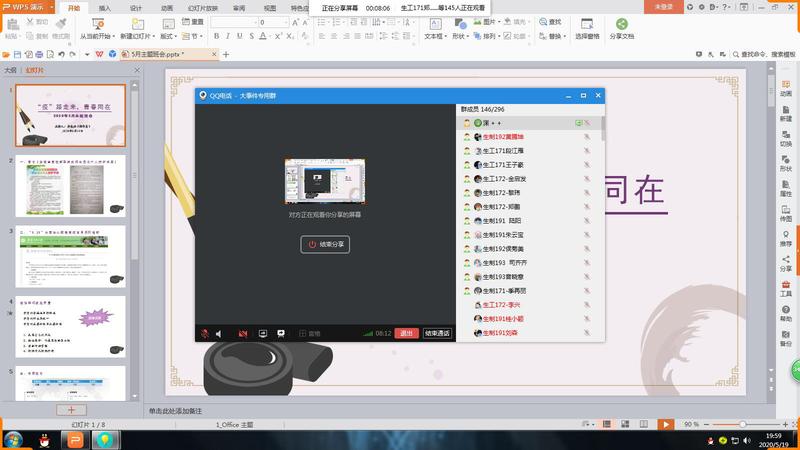Viewport: 800px width, 450px height.
Task: Open the chat bubble icon in call toolbar
Action: pyautogui.click(x=281, y=333)
